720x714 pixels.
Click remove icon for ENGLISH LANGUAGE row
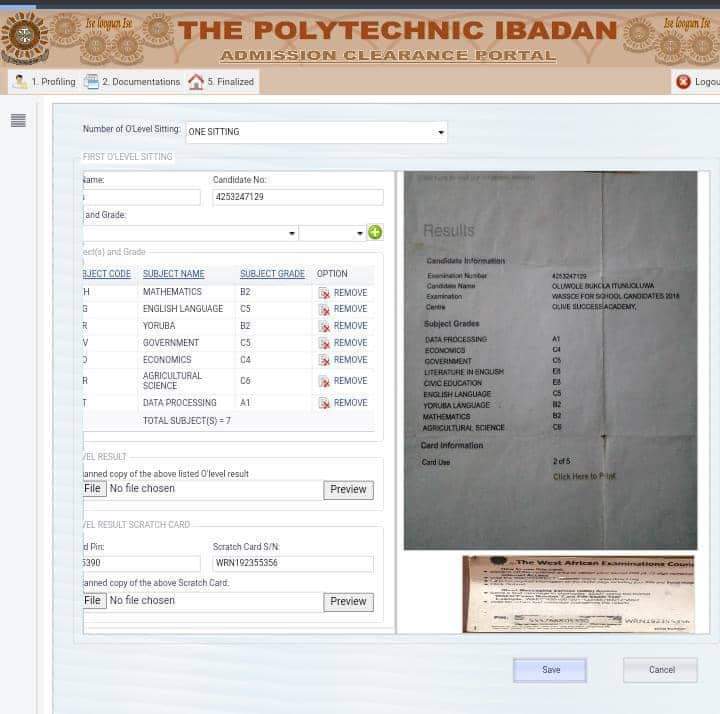(x=324, y=309)
